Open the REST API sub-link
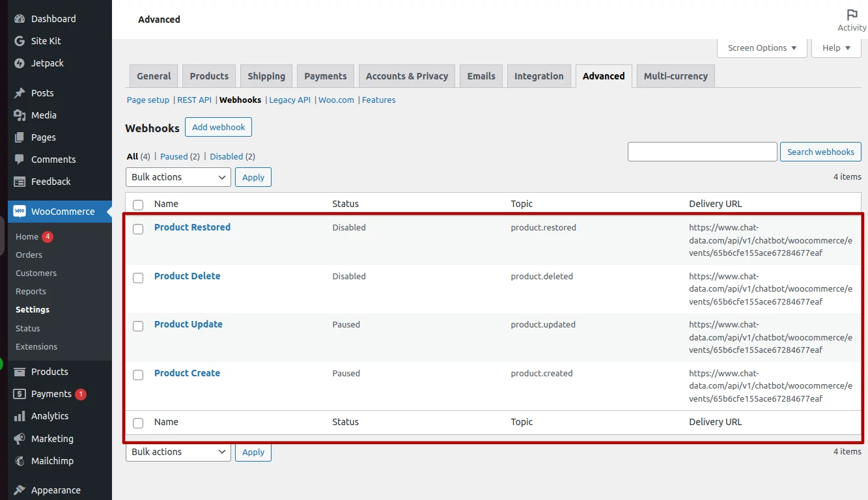 coord(194,100)
